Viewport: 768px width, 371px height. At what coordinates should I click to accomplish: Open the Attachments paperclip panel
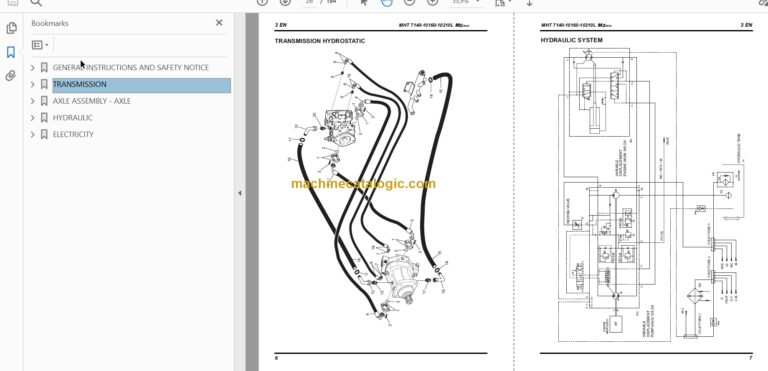point(11,75)
